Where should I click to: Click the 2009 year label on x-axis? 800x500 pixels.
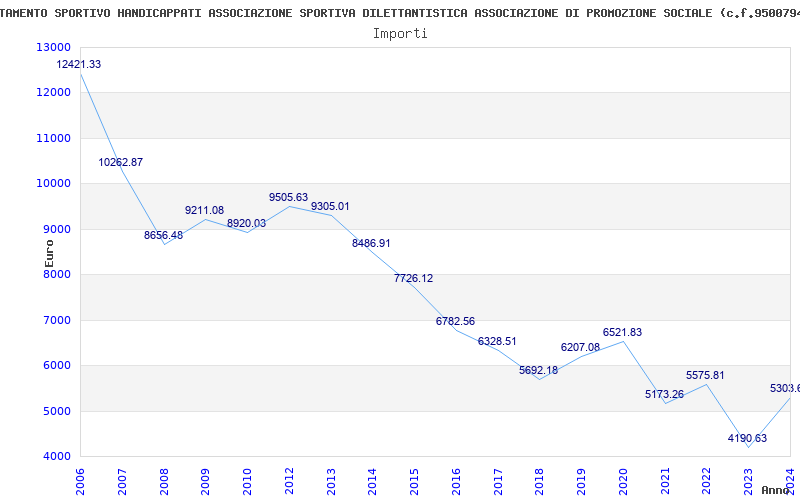[x=205, y=482]
